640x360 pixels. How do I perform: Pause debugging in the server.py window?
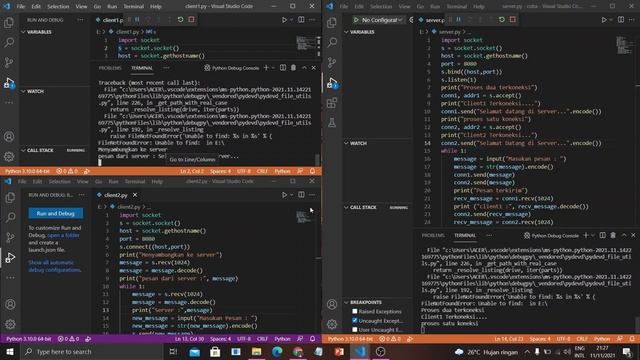click(458, 20)
